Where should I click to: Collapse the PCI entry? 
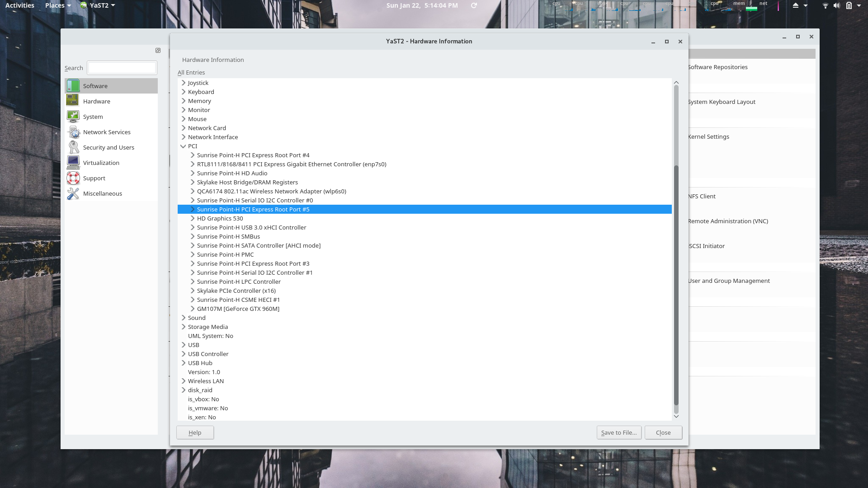click(184, 146)
